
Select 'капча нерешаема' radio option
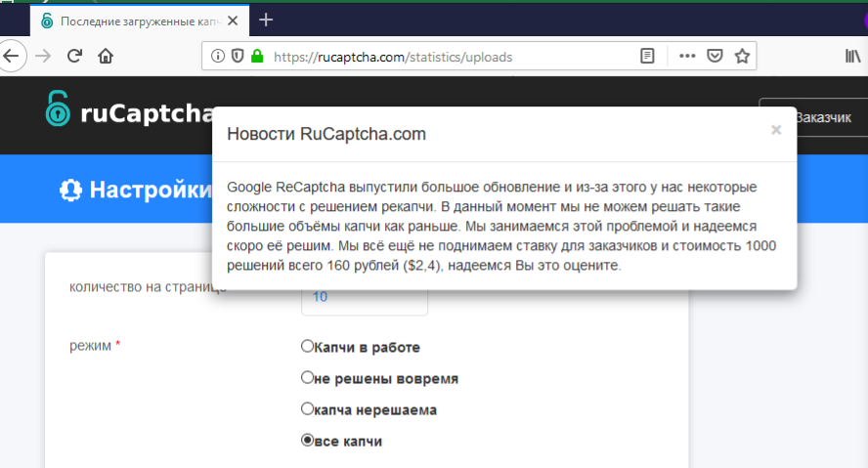(307, 408)
